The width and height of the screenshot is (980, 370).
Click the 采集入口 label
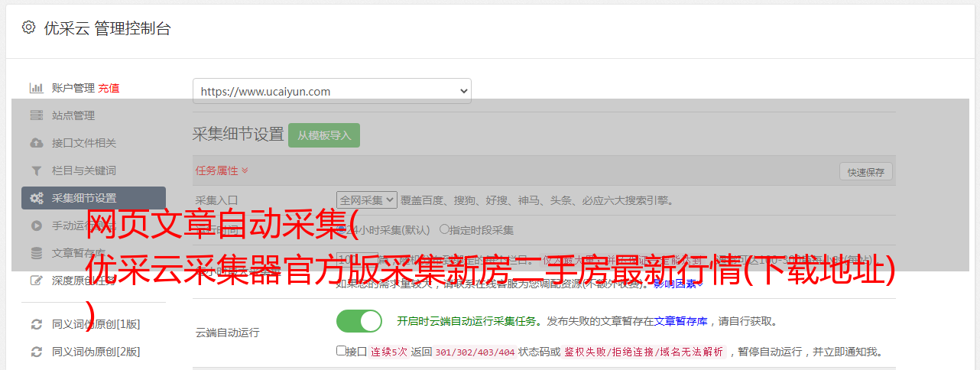point(216,200)
